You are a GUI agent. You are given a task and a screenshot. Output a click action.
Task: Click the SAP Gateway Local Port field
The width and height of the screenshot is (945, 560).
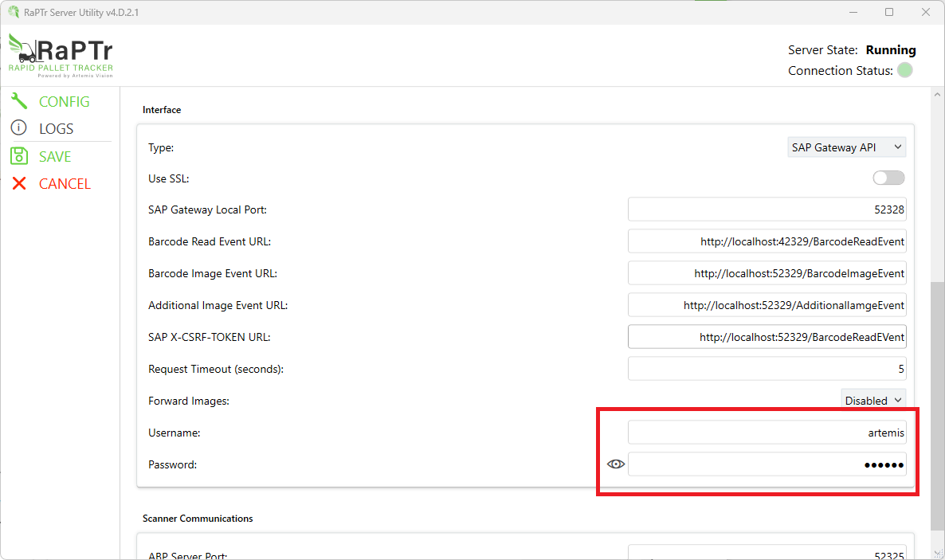(x=767, y=210)
